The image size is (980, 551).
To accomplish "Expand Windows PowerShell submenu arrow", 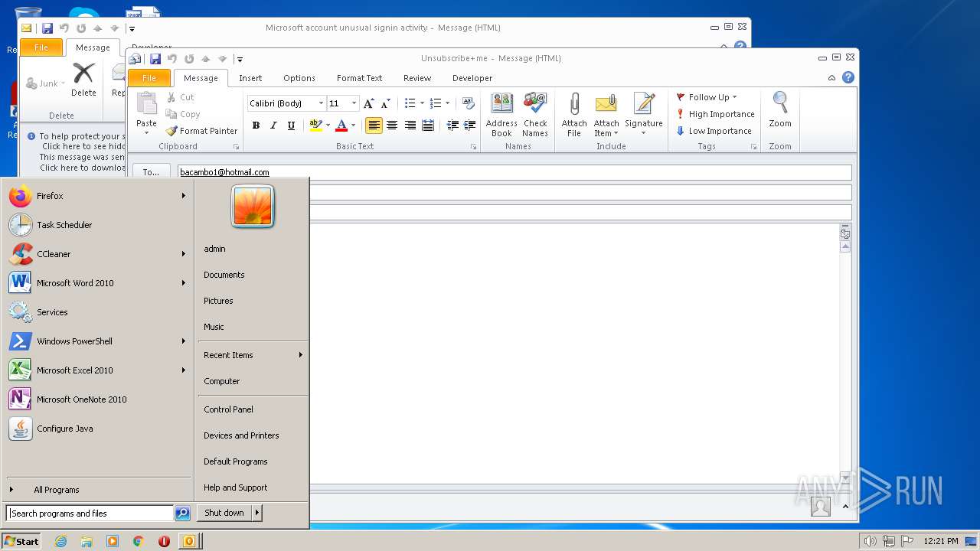I will point(184,341).
